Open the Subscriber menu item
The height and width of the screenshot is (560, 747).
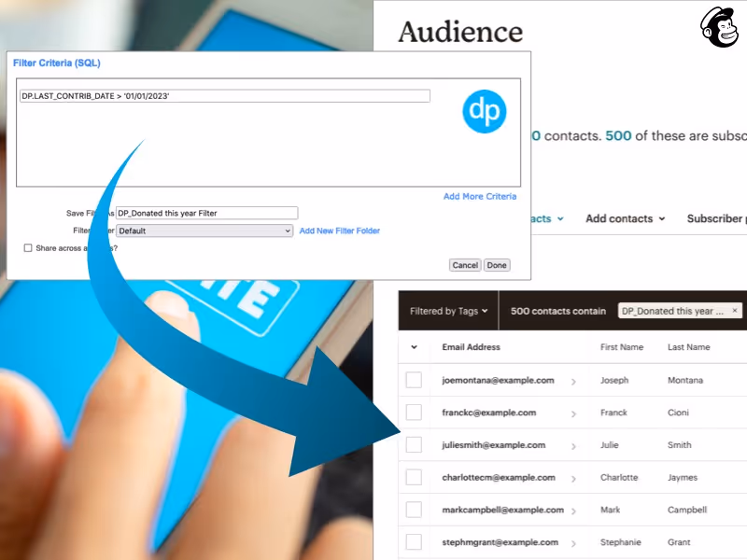click(x=715, y=218)
